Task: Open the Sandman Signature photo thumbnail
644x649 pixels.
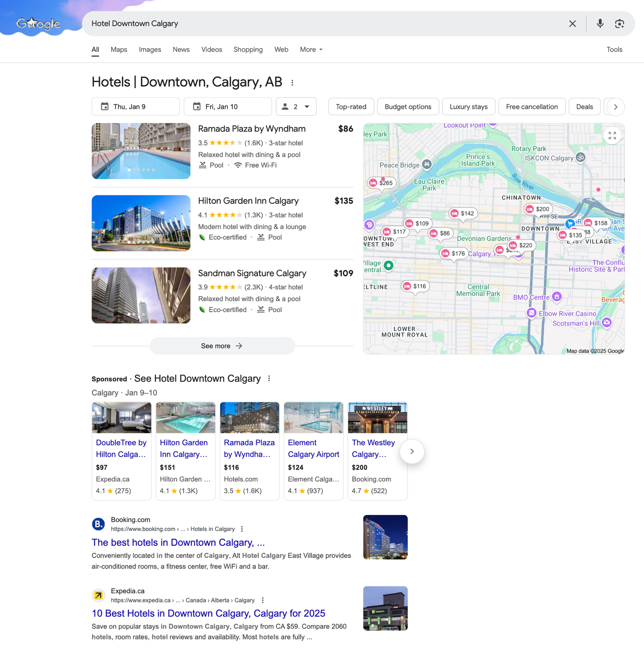Action: coord(141,295)
